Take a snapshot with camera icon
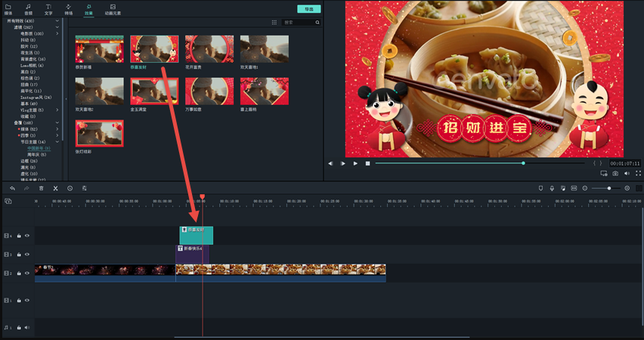This screenshot has height=340, width=644. pos(615,174)
